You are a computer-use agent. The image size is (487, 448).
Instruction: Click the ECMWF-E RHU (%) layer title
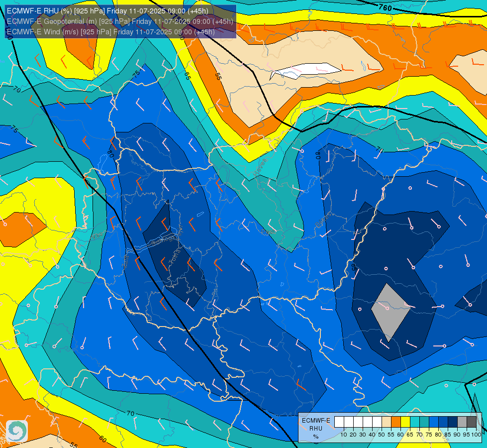point(107,11)
